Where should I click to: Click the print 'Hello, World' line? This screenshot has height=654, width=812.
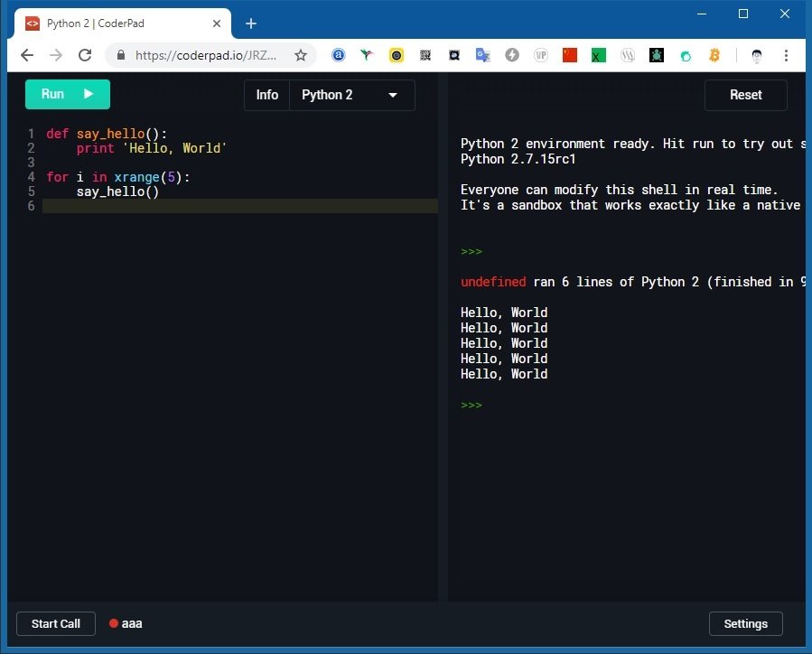pyautogui.click(x=151, y=148)
